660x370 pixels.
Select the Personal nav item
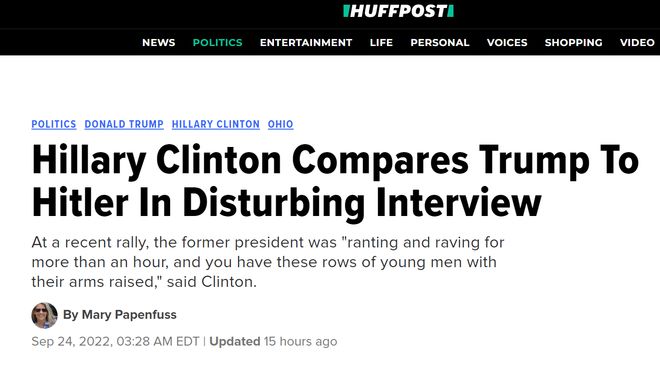[x=440, y=43]
